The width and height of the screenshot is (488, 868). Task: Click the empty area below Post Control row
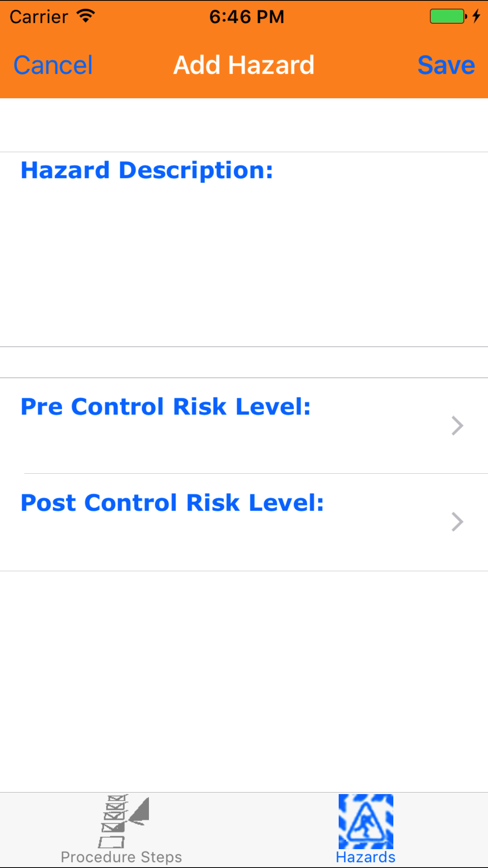pos(244,680)
